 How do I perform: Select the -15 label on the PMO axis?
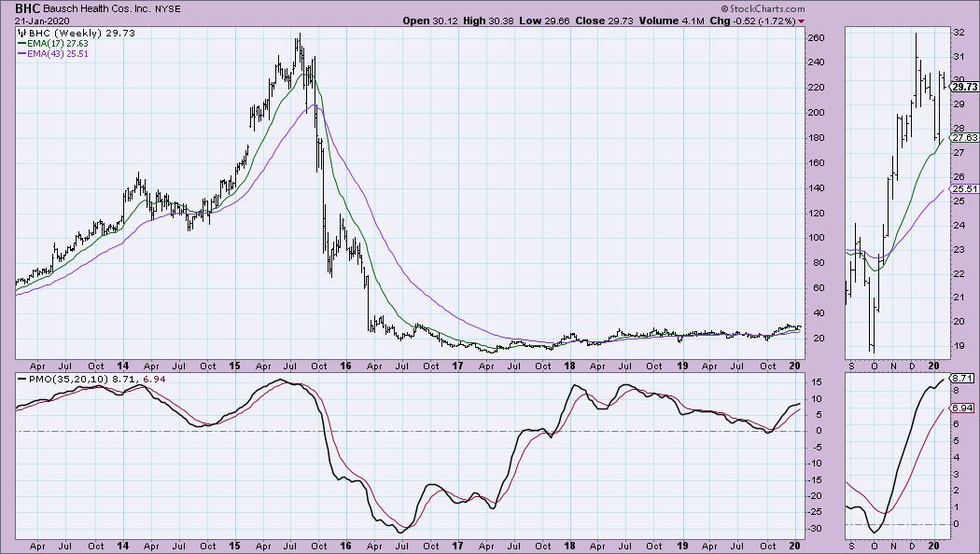coord(816,479)
